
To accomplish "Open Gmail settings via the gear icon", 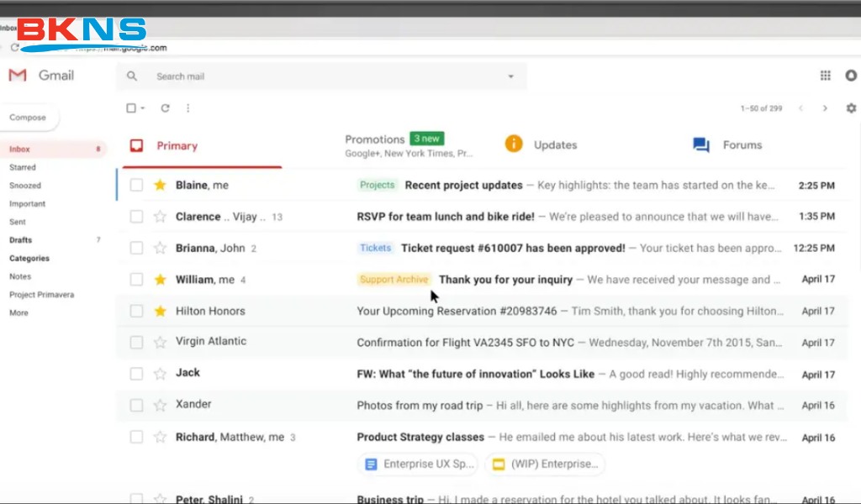I will coord(851,108).
